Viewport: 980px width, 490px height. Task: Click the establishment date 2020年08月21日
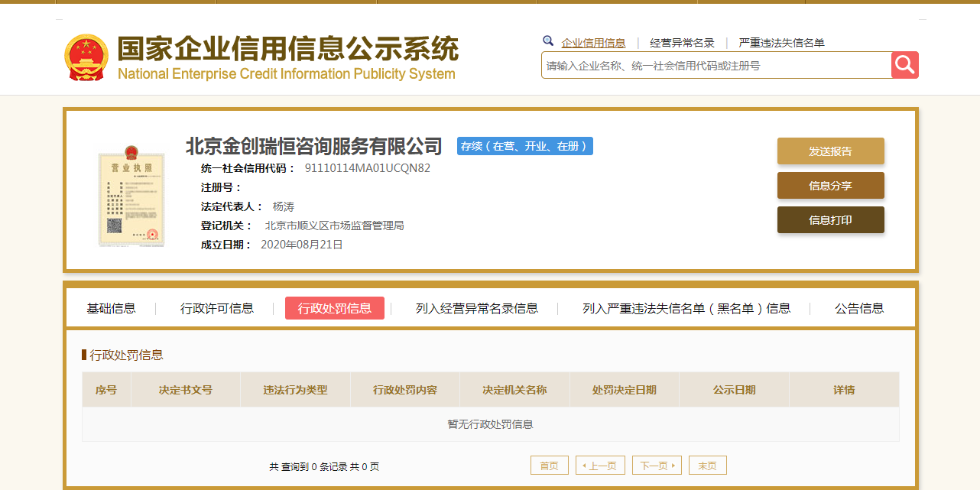point(302,245)
